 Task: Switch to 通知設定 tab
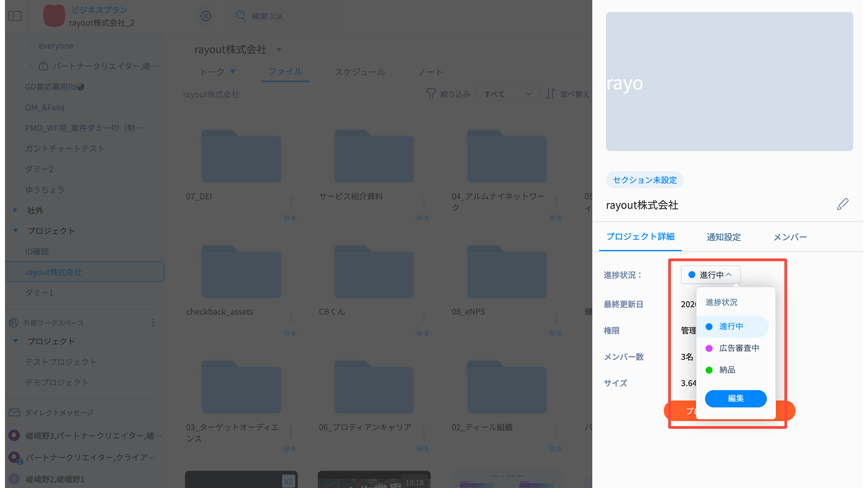click(x=723, y=237)
